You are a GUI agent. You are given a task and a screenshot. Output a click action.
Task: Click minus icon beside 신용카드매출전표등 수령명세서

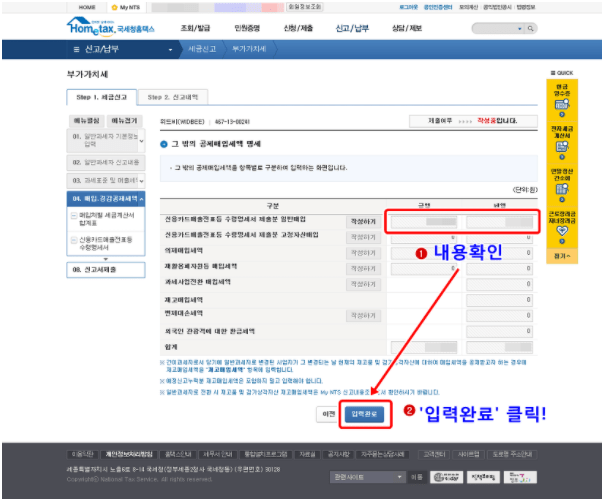73,240
